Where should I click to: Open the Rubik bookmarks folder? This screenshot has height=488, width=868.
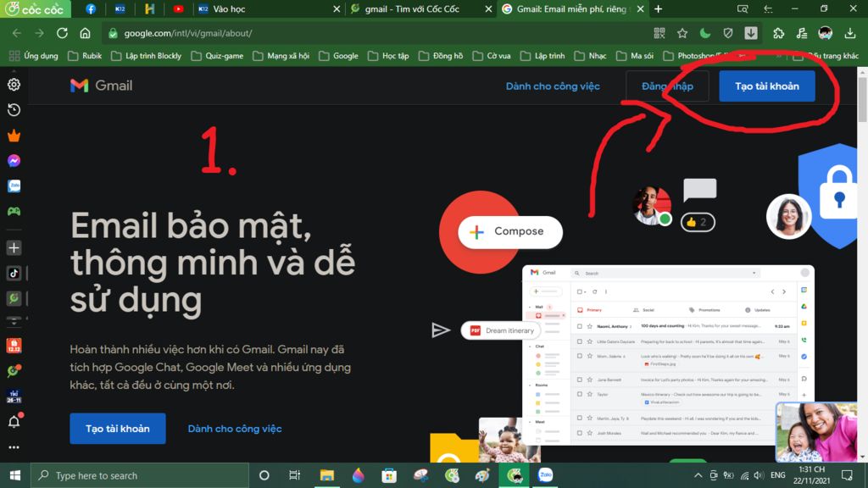tap(86, 56)
